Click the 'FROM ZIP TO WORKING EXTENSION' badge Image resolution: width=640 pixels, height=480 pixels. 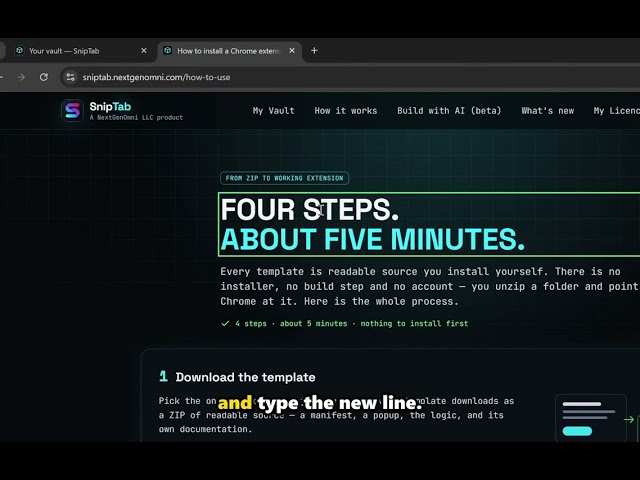[284, 178]
